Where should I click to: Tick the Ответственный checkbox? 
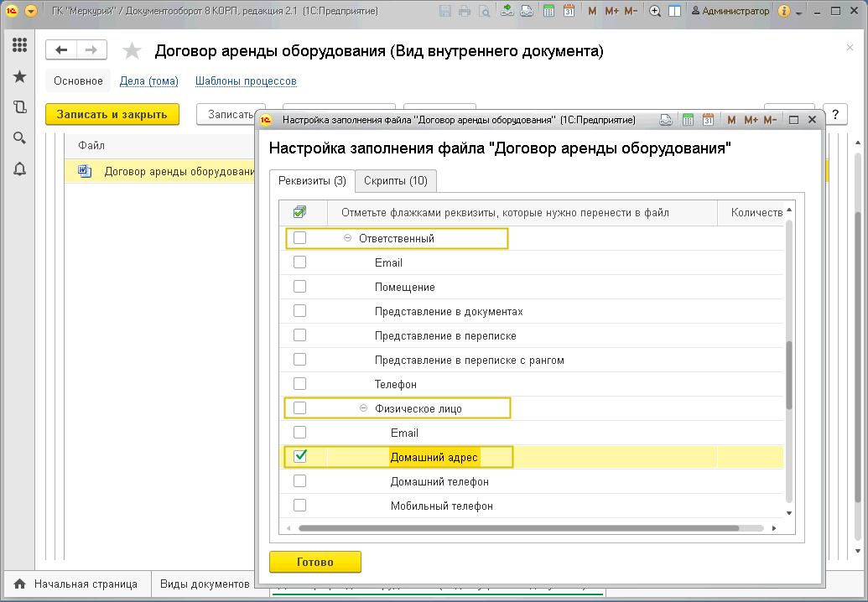[x=299, y=238]
